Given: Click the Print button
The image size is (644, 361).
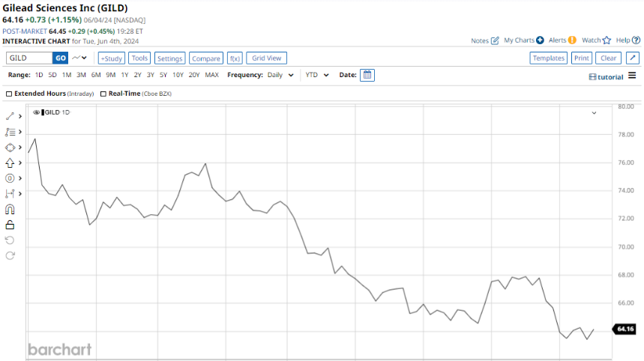Looking at the screenshot, I should pos(582,58).
